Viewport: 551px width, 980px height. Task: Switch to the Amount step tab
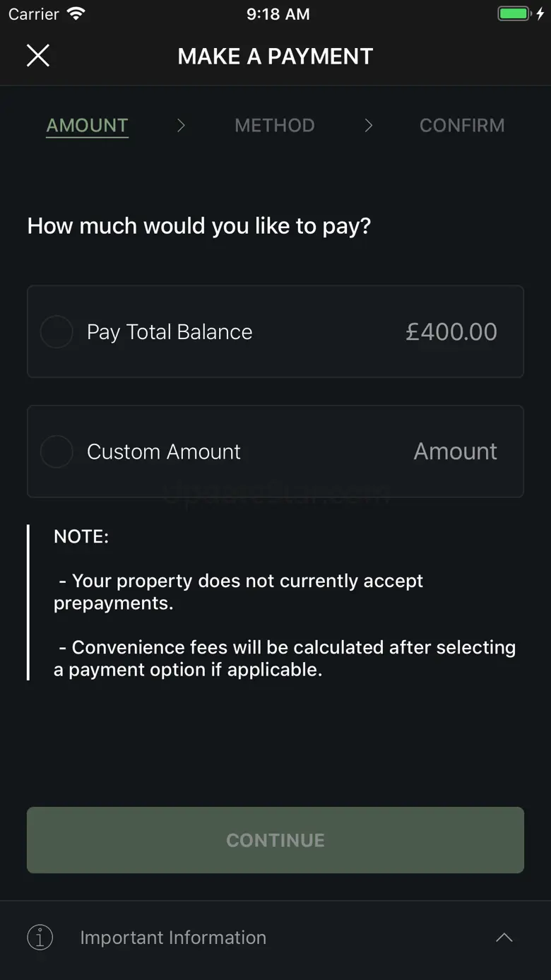pos(87,125)
